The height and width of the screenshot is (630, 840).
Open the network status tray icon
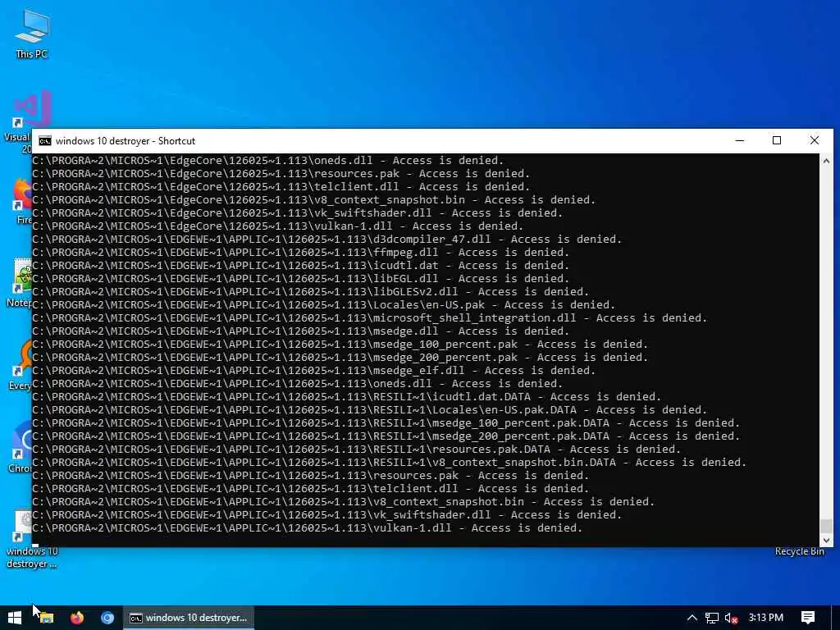(x=711, y=618)
